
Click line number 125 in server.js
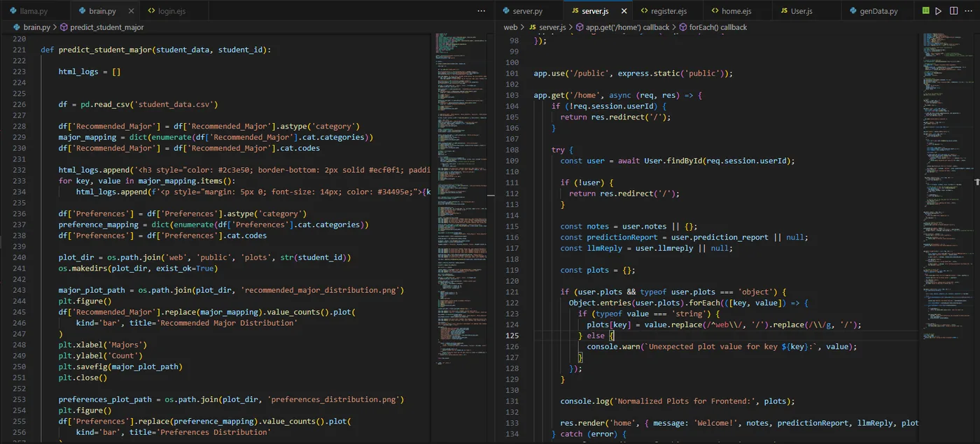[512, 336]
